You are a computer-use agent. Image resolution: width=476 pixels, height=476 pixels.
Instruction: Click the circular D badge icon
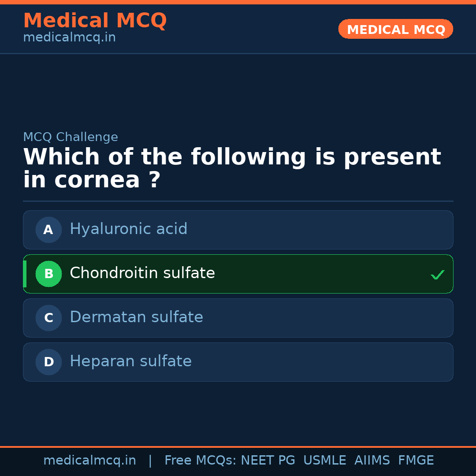pos(48,362)
